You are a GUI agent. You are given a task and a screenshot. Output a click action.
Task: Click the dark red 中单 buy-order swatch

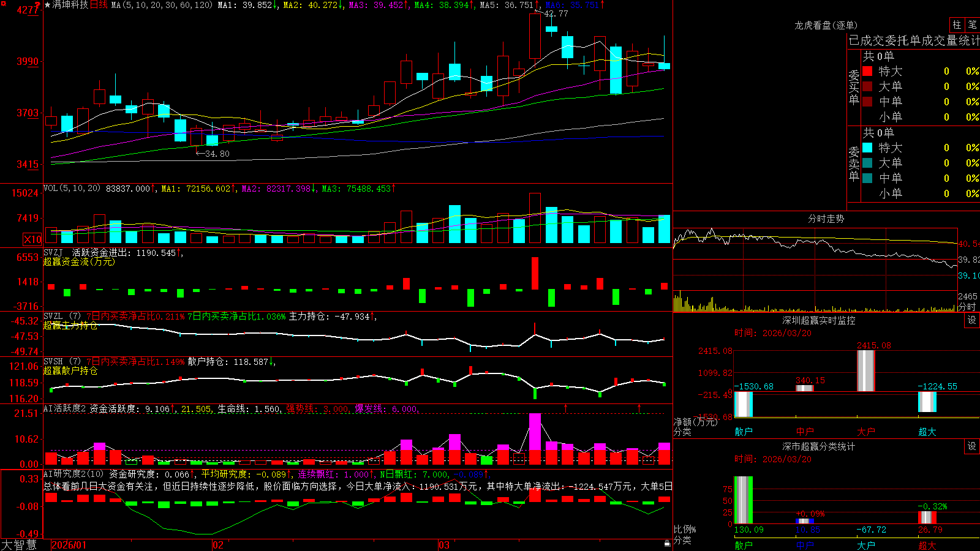tap(867, 102)
